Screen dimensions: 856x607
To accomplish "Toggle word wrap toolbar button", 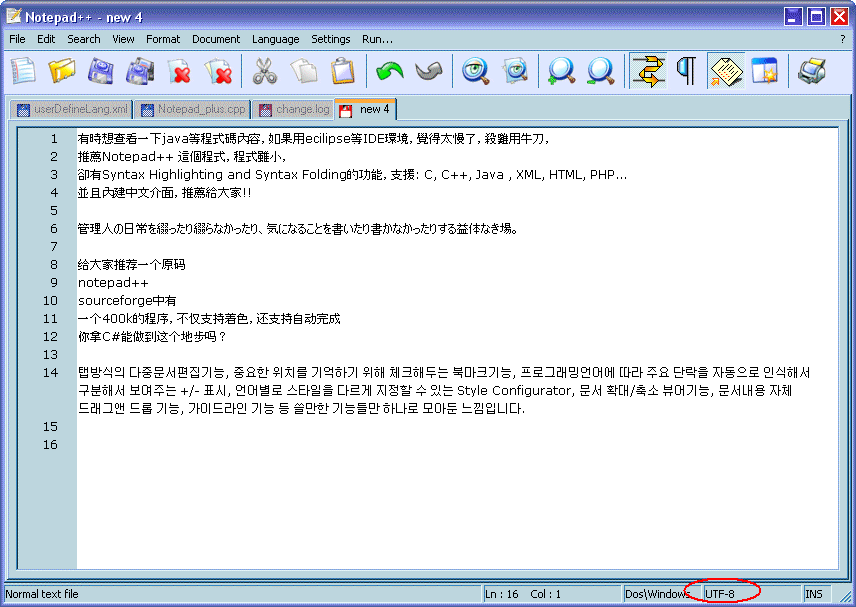I will pos(648,71).
